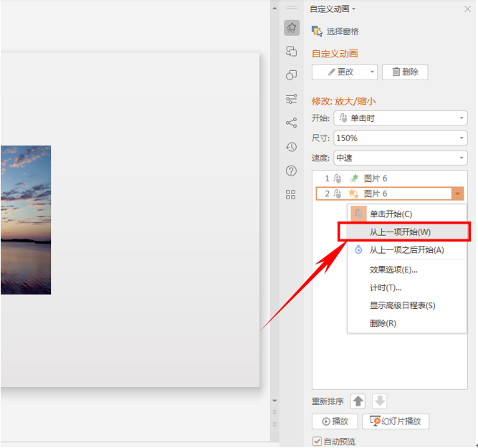Click the 幻灯片播放 slideshow button
Viewport: 478px width, 448px height.
(396, 421)
